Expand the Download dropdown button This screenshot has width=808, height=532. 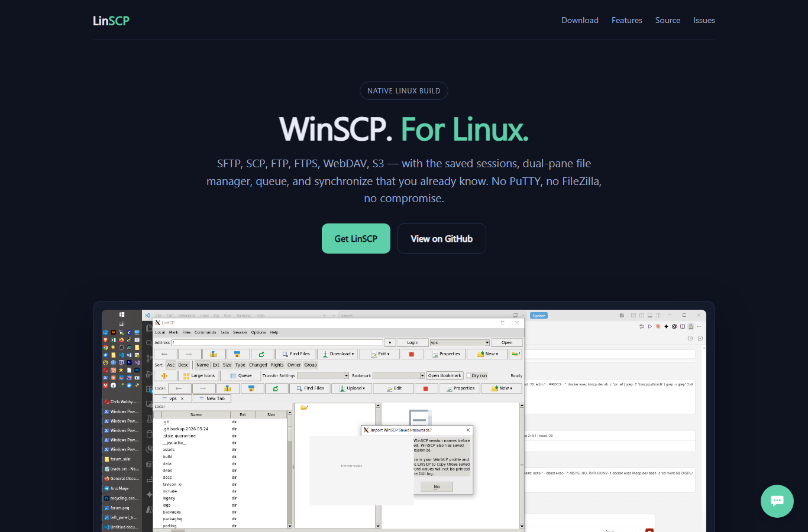[x=339, y=354]
